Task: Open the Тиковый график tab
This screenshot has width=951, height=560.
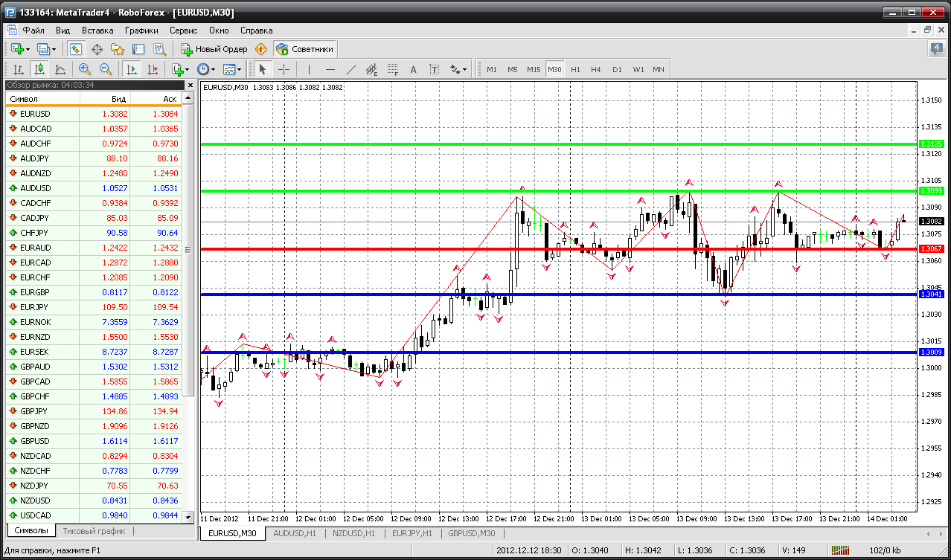Action: click(x=94, y=531)
